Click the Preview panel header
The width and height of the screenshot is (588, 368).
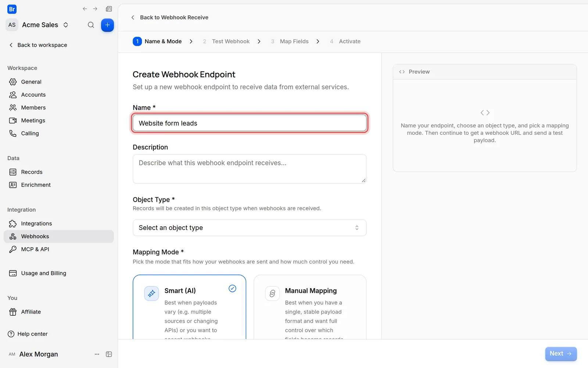[x=485, y=72]
